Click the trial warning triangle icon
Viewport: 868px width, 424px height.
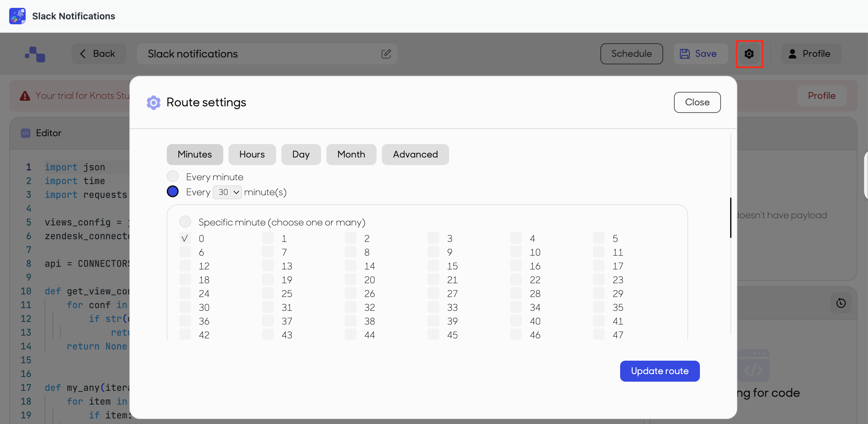25,95
